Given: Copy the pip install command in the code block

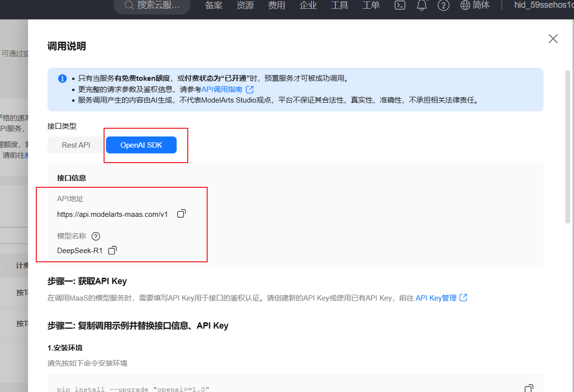Looking at the screenshot, I should click(529, 388).
